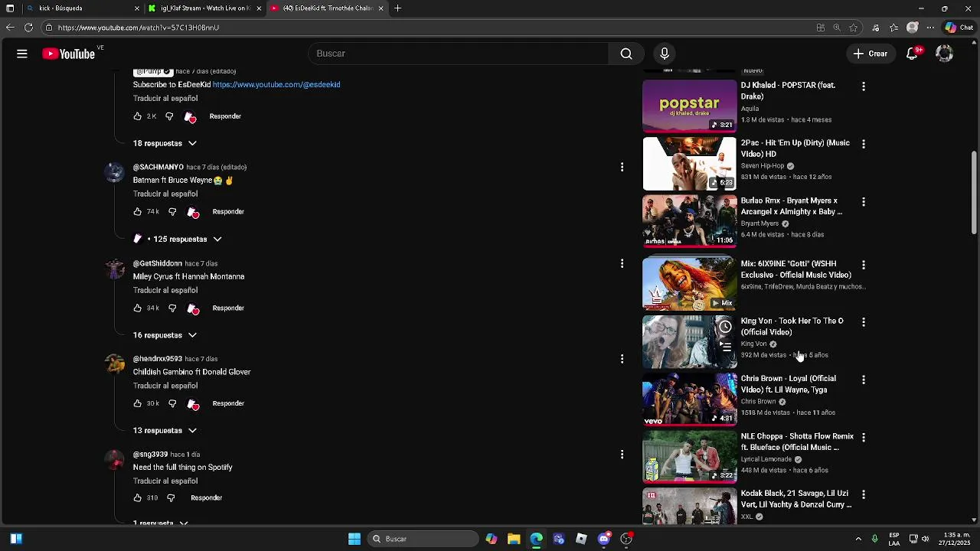Open the YouTube guide hamburger menu

pyautogui.click(x=22, y=54)
